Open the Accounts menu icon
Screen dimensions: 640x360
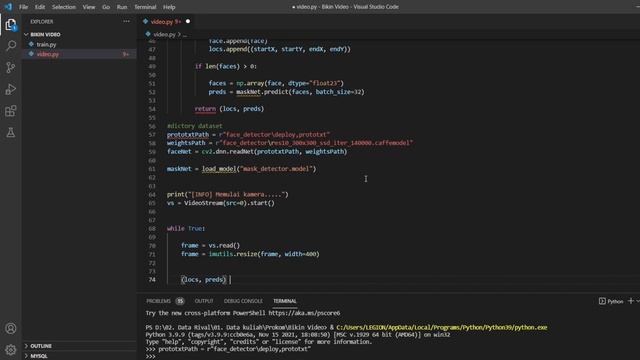coord(11,328)
